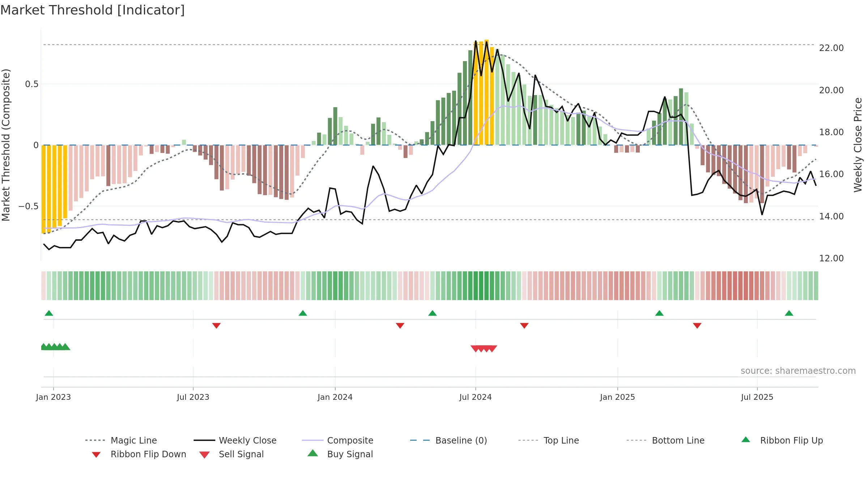Toggle the Ribbon Flip Up legend entry

coord(782,440)
